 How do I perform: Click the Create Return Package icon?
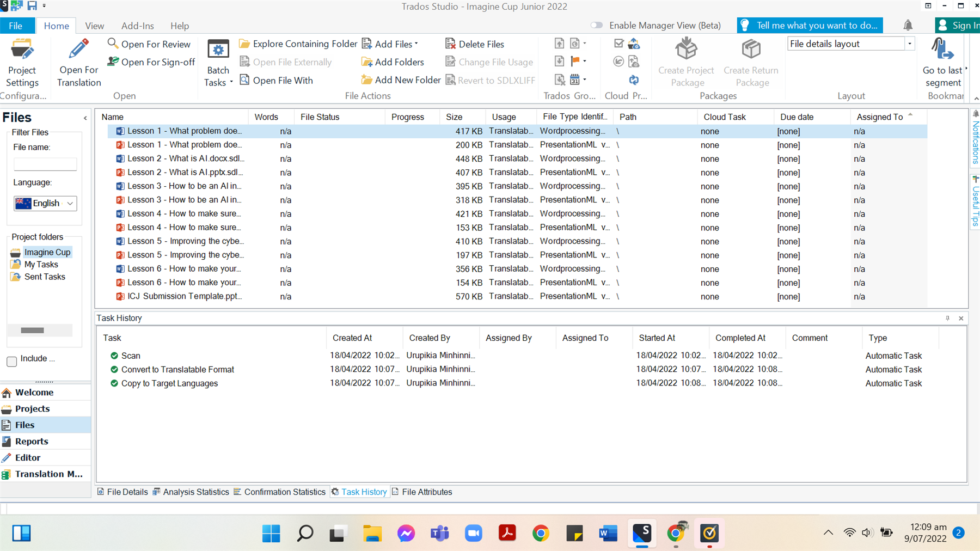coord(751,50)
